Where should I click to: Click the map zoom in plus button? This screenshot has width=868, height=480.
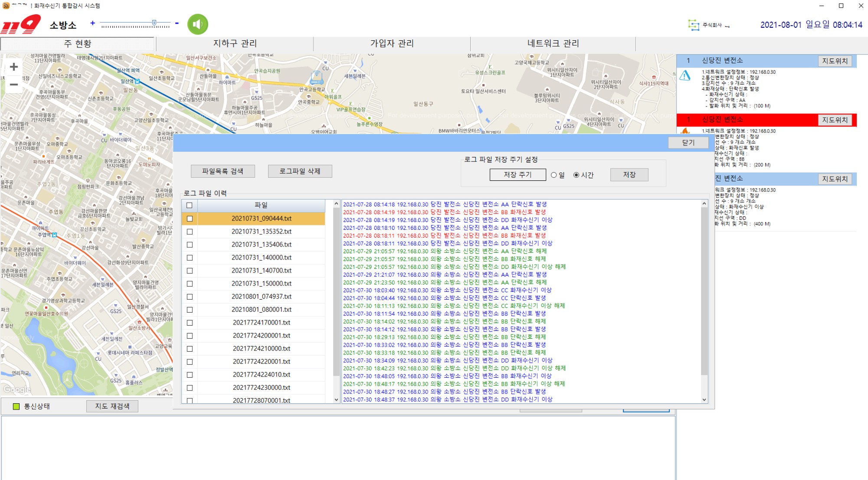(14, 67)
